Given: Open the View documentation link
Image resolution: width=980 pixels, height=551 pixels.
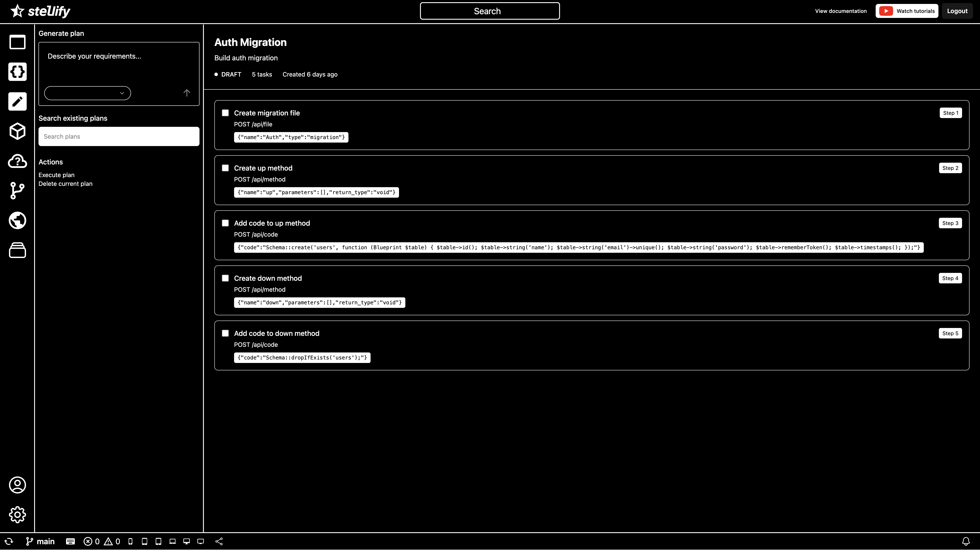Looking at the screenshot, I should pos(840,11).
